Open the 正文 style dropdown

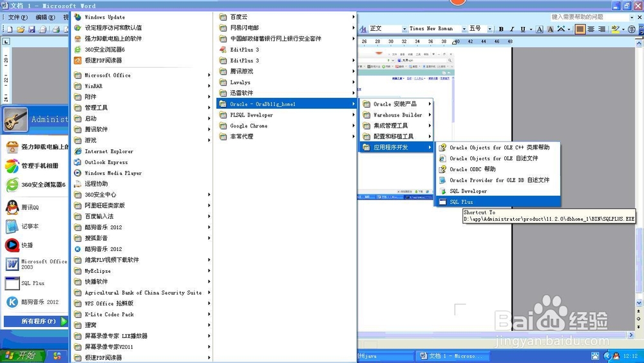404,29
